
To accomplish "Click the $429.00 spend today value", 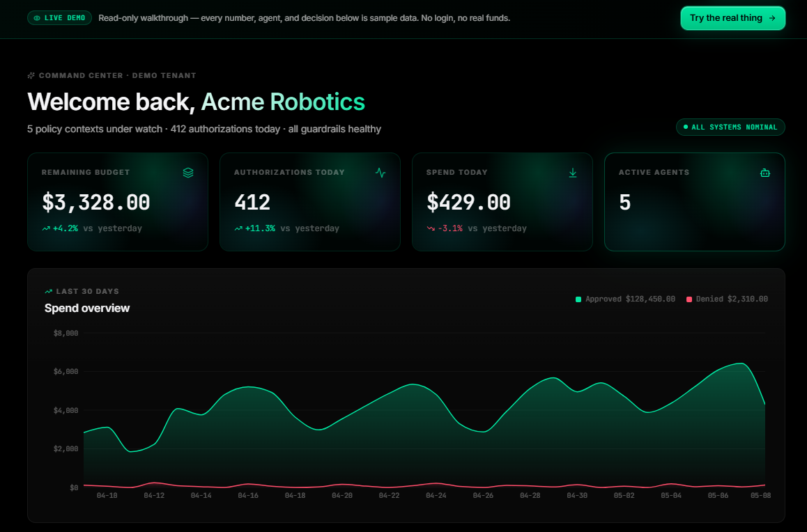I will pos(468,202).
